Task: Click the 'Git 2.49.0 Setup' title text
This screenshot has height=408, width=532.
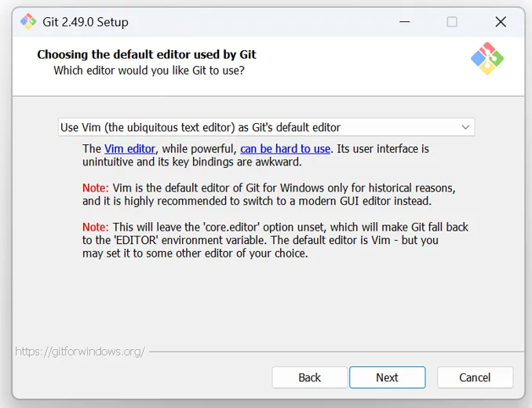Action: [86, 22]
